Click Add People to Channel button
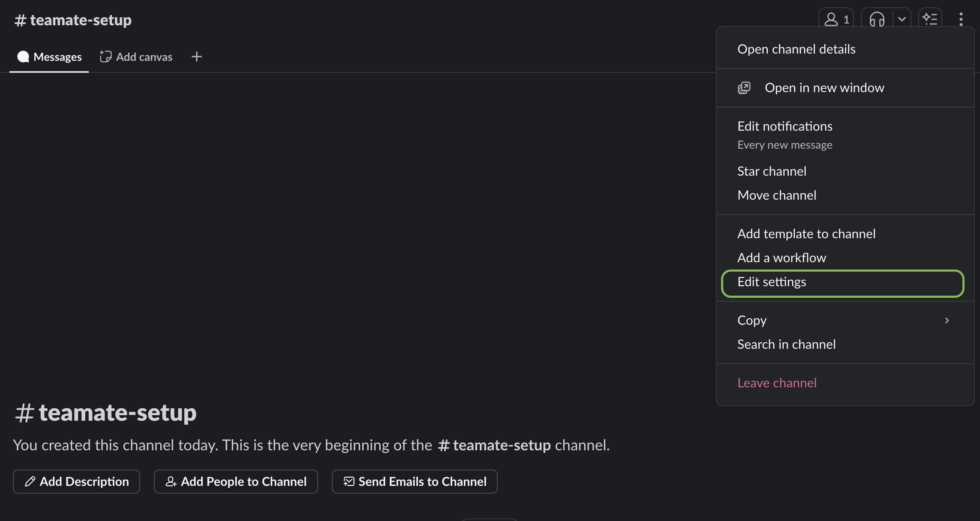The width and height of the screenshot is (980, 521). [236, 482]
